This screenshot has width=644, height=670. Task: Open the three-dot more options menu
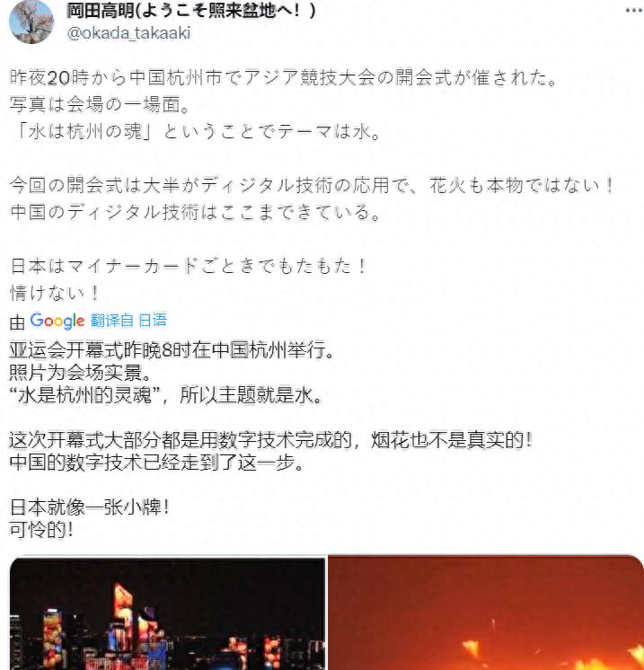click(x=634, y=10)
